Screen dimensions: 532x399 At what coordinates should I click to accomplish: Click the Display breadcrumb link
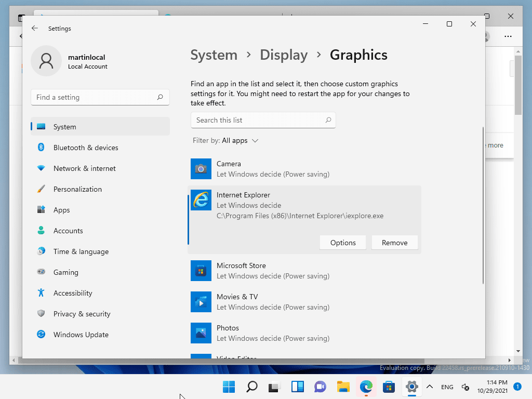[x=284, y=55]
